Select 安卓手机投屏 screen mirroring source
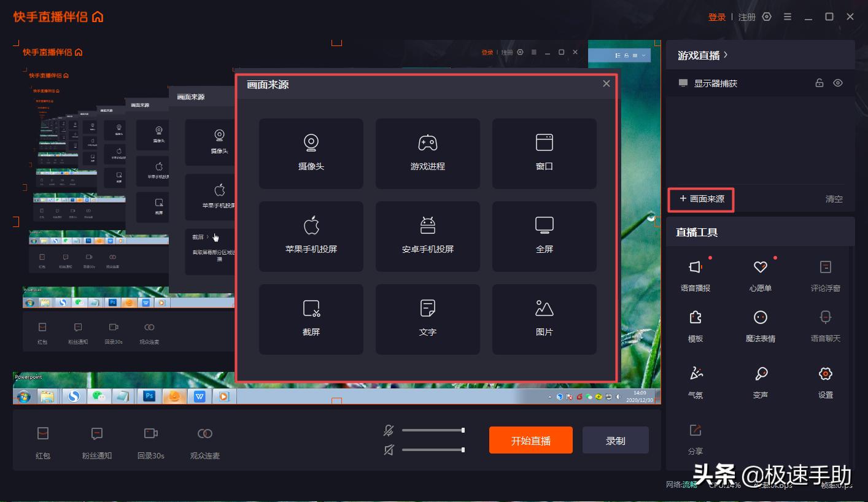Image resolution: width=868 pixels, height=502 pixels. (x=427, y=236)
